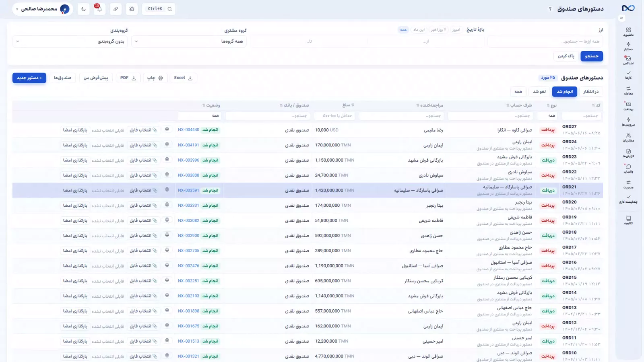Screen dimensions: 644x362
Task: Open the Ctrl+K search box
Action: (159, 9)
